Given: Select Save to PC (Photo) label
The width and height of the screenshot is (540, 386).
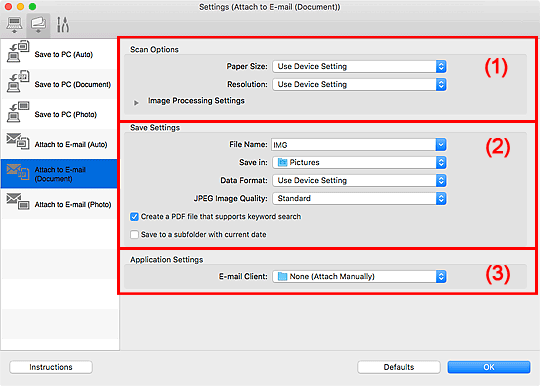Looking at the screenshot, I should (x=65, y=114).
